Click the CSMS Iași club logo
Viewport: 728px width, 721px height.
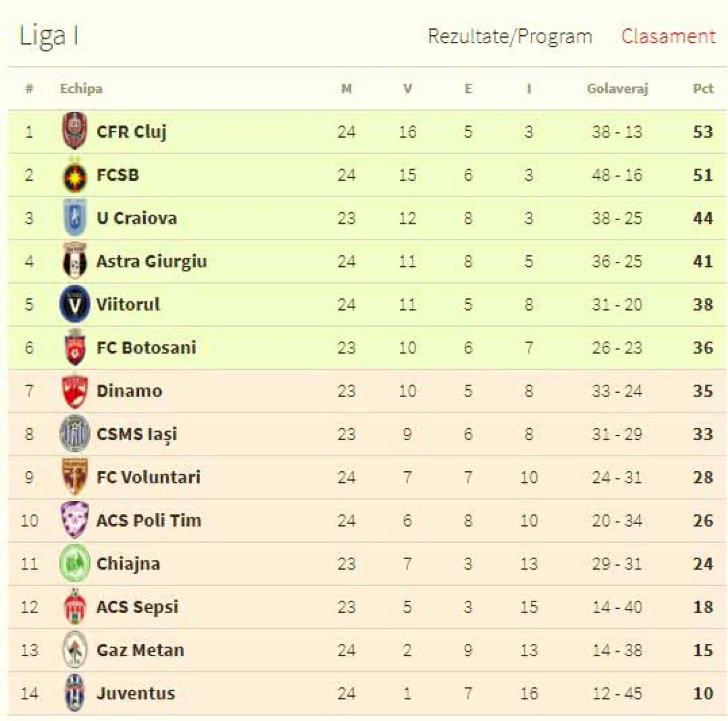point(75,434)
